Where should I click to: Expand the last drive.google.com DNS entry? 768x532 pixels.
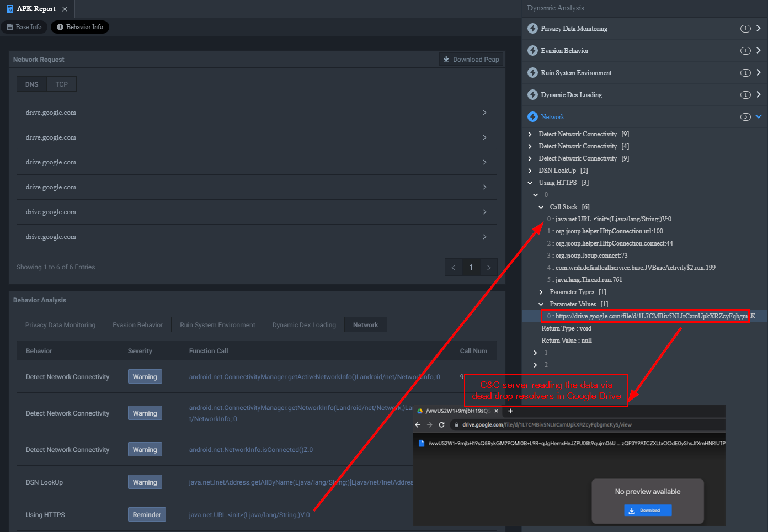pos(257,237)
